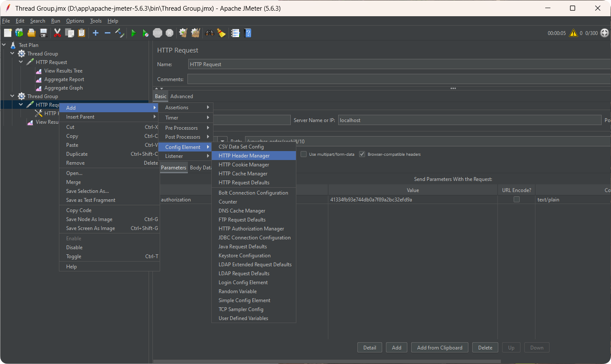
Task: Select the Test Plan flask icon
Action: 13,45
